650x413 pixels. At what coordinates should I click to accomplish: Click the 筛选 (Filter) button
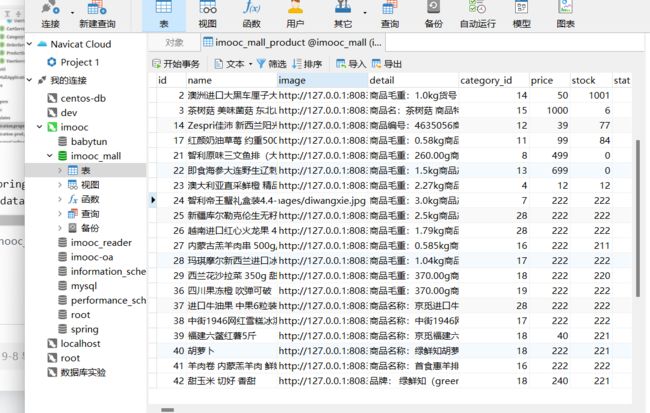coord(272,64)
